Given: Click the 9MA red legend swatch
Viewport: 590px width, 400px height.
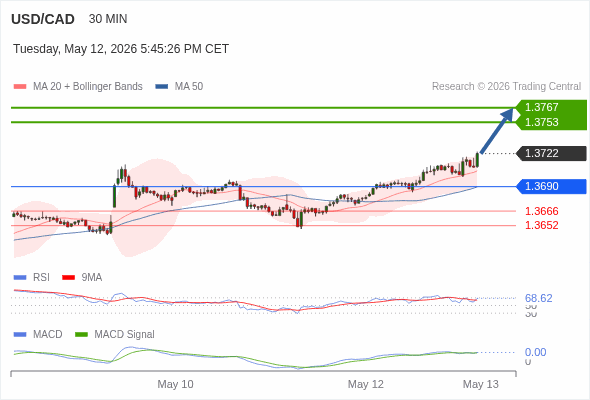Looking at the screenshot, I should 68,278.
